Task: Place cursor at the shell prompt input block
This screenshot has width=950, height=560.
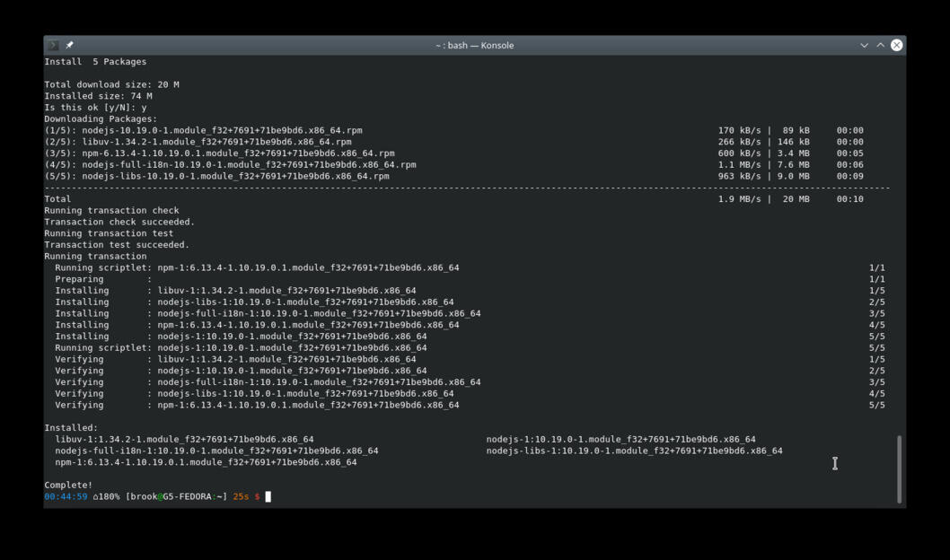Action: (268, 497)
